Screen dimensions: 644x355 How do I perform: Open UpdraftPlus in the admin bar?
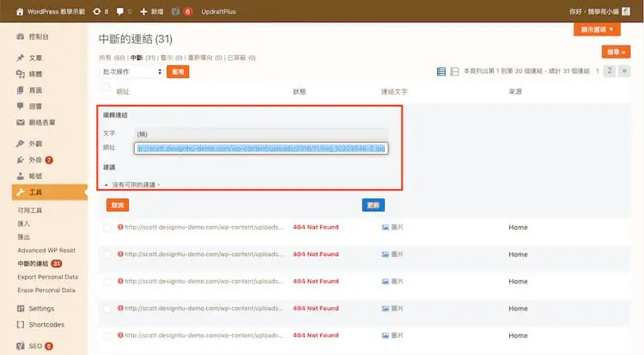[x=218, y=11]
